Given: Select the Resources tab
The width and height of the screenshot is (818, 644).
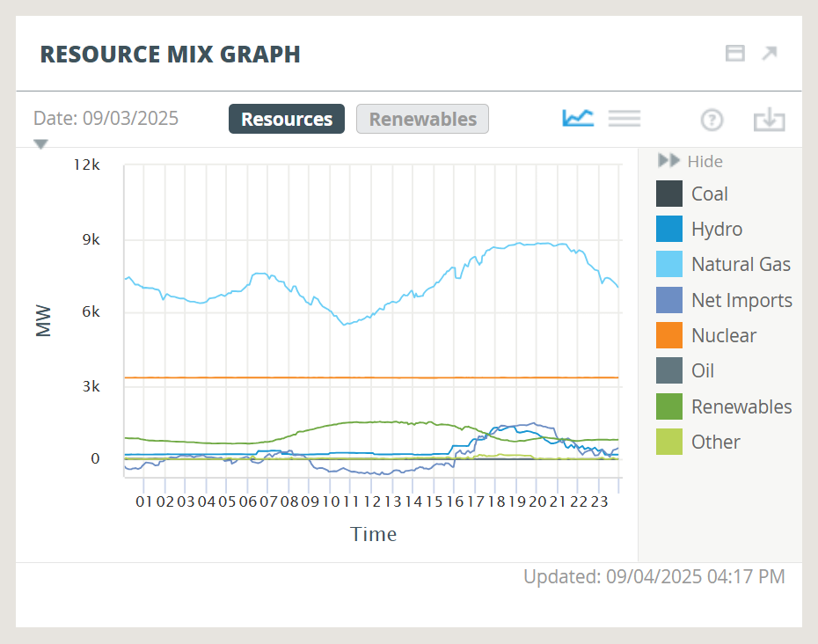Looking at the screenshot, I should click(287, 119).
